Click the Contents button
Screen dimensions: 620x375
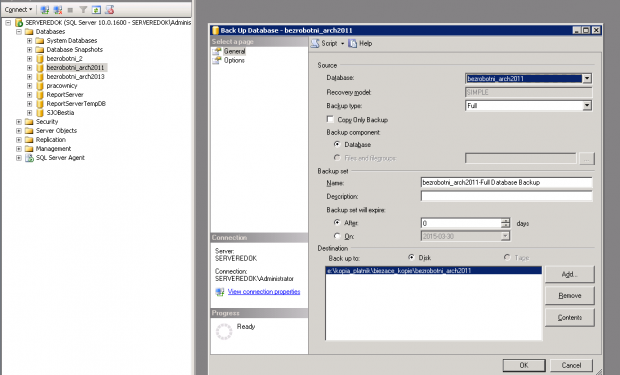click(569, 318)
